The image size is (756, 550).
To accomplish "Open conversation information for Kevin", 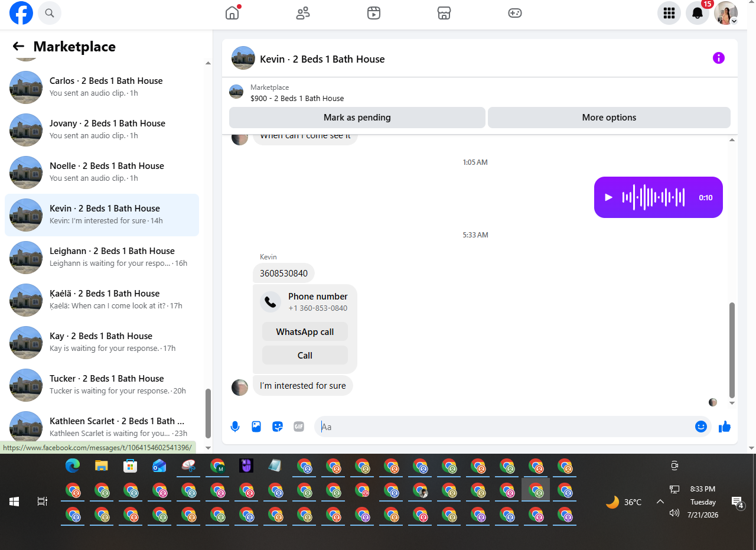I will point(719,58).
